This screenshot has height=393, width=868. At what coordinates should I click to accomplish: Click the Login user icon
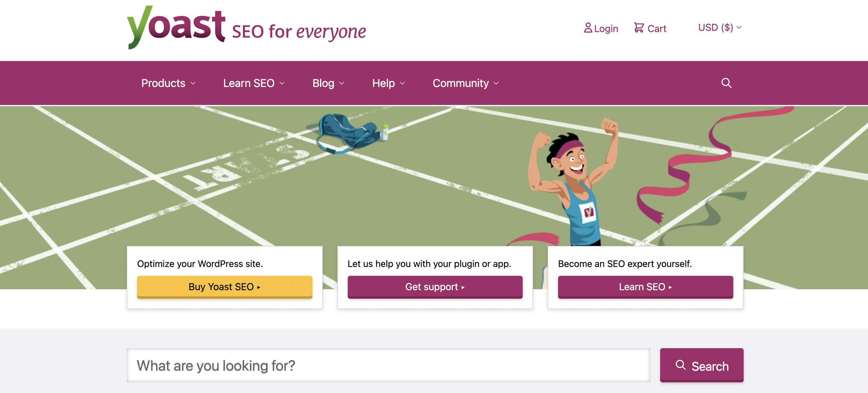tap(588, 28)
